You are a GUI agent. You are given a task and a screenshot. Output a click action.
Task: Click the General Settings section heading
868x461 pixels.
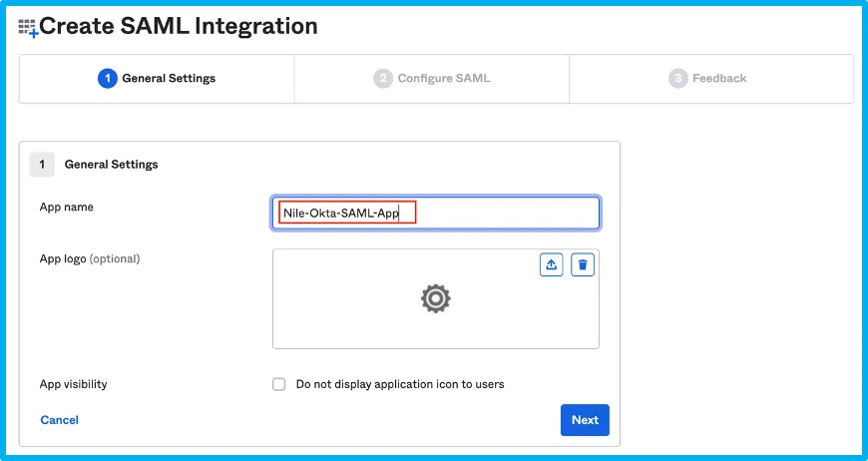tap(112, 165)
